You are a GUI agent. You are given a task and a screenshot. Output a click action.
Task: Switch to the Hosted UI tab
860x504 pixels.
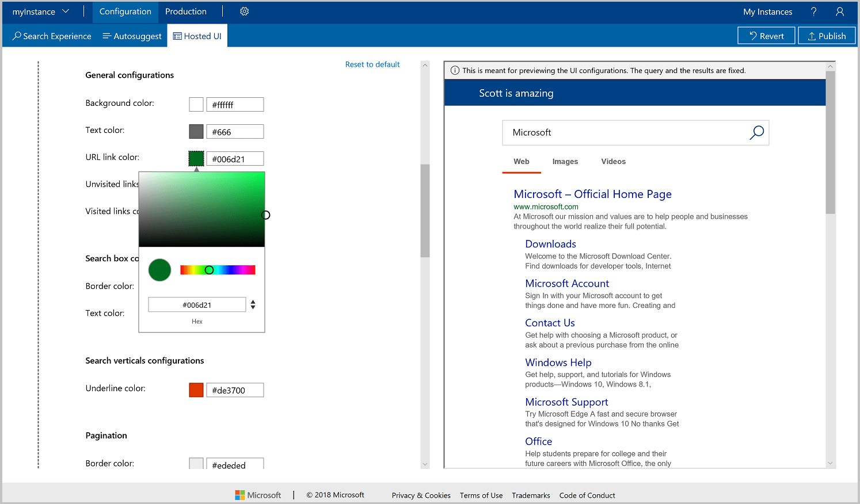tap(197, 35)
